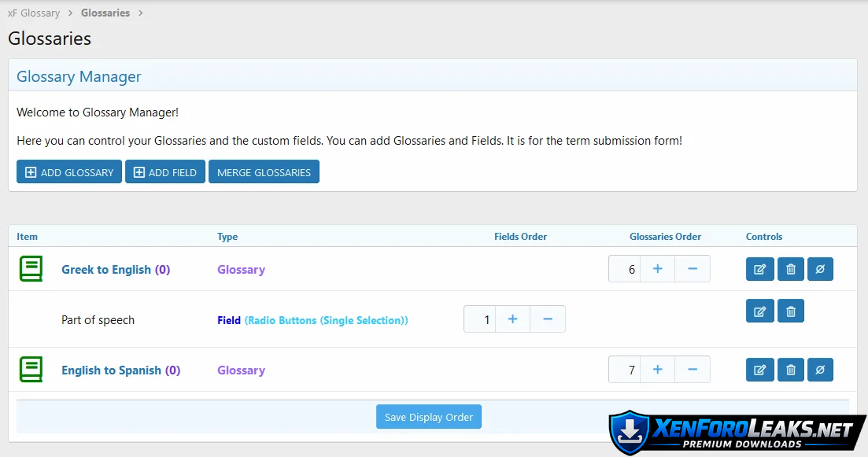This screenshot has width=868, height=457.
Task: Delete the Part of speech field
Action: tap(791, 311)
